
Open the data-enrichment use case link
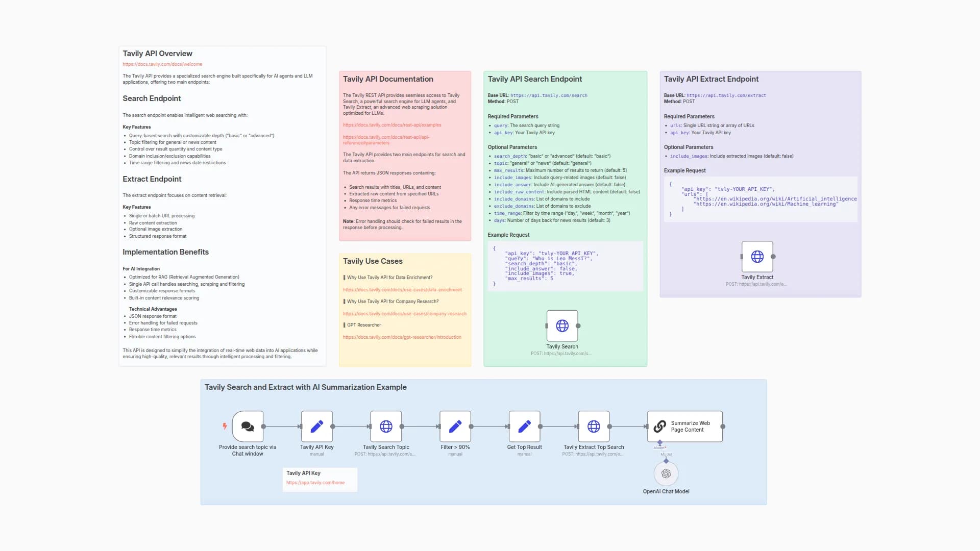click(402, 290)
